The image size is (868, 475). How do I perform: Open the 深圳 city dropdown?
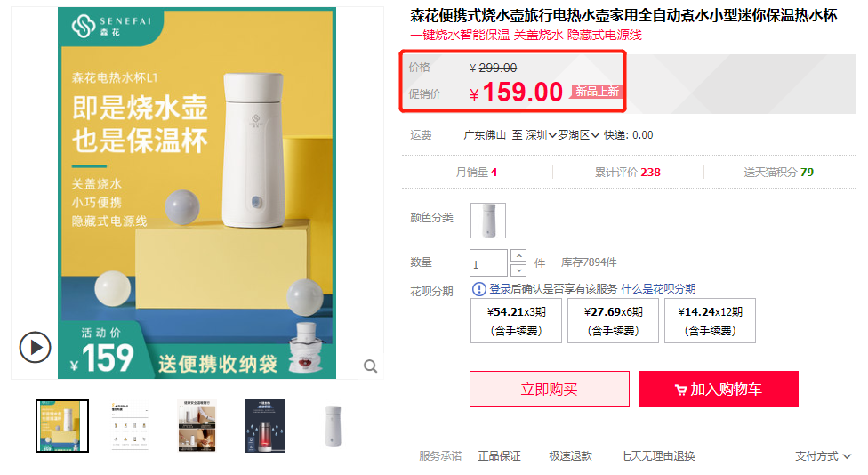(541, 135)
